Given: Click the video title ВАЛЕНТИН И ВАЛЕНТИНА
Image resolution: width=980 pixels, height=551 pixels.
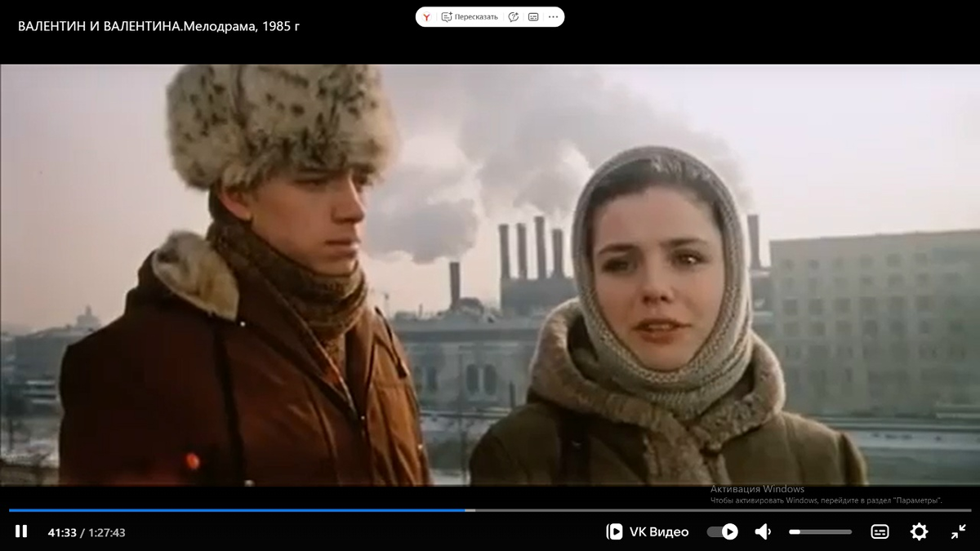Looking at the screenshot, I should tap(158, 26).
